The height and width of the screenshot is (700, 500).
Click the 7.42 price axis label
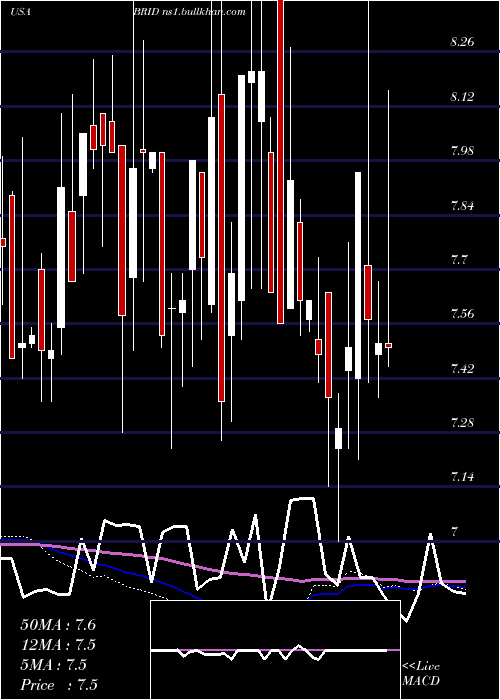(462, 369)
